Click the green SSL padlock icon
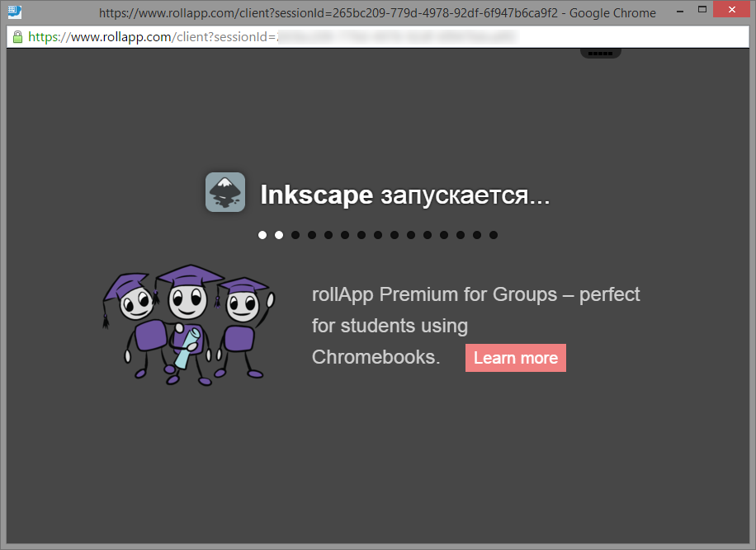The width and height of the screenshot is (756, 550). (17, 37)
